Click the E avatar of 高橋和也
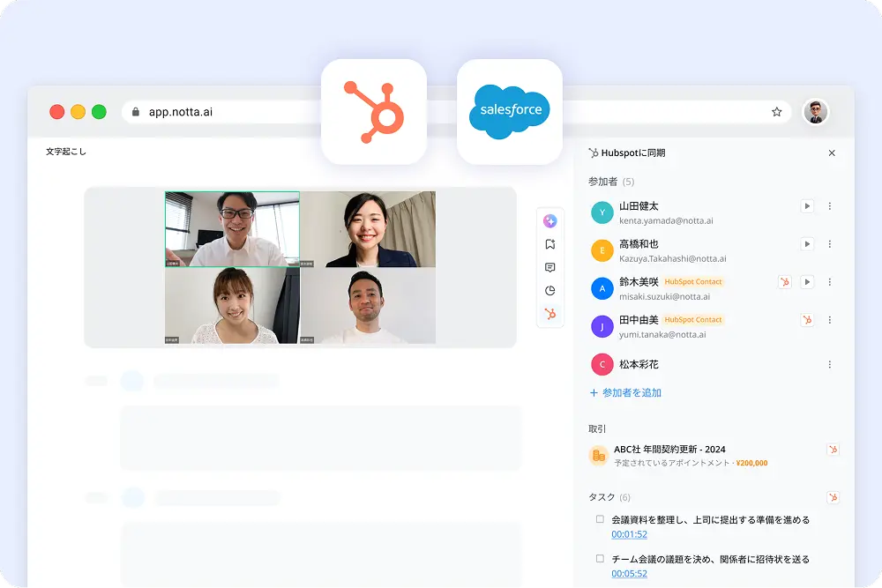Screen dimensions: 882x588 tap(602, 250)
